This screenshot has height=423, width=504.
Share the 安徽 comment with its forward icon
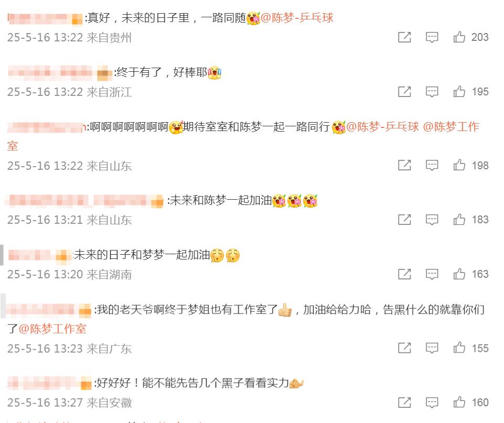pyautogui.click(x=404, y=403)
